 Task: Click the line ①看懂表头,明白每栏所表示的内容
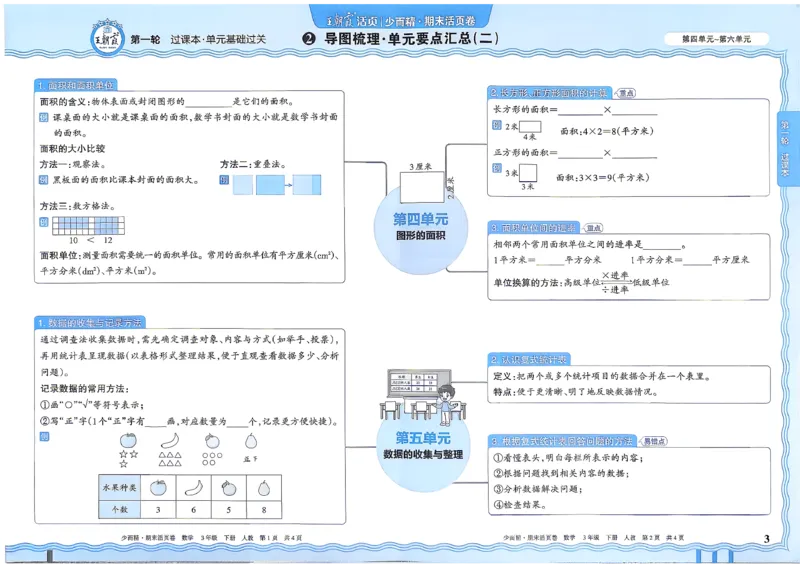[568, 458]
